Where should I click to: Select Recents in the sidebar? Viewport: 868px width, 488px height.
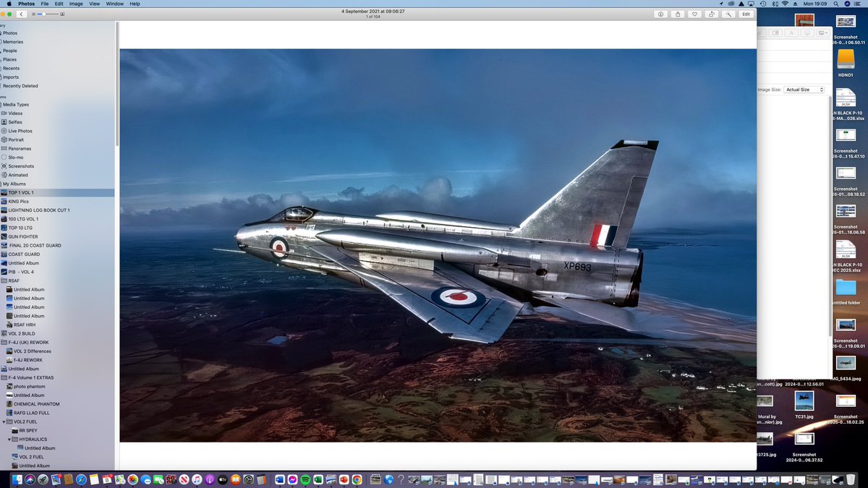(12, 68)
